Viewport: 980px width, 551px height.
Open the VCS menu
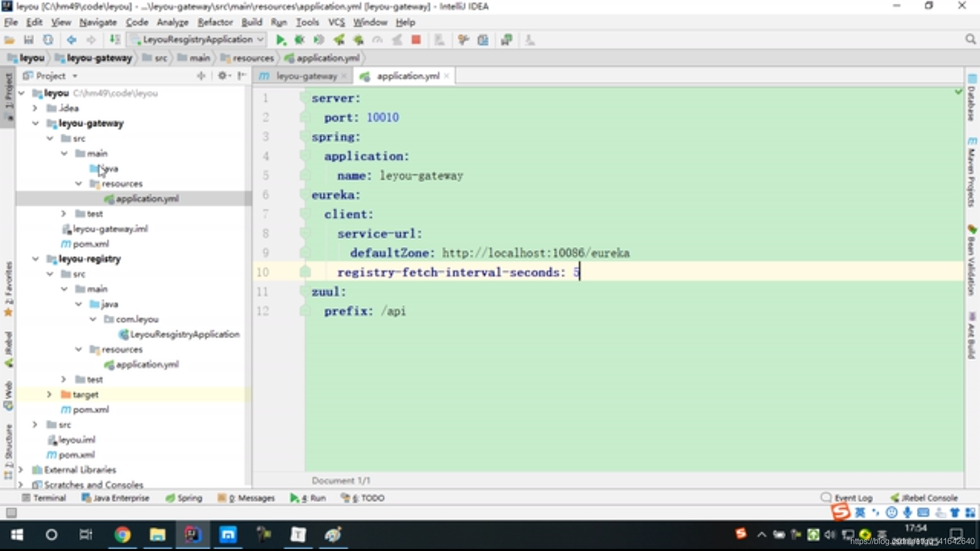pyautogui.click(x=336, y=22)
